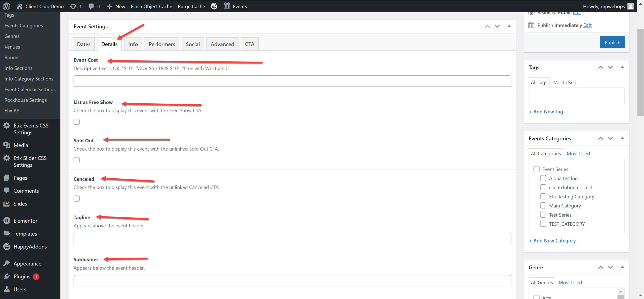This screenshot has width=644, height=299.
Task: Click the comments bubble icon in admin bar
Action: [91, 6]
